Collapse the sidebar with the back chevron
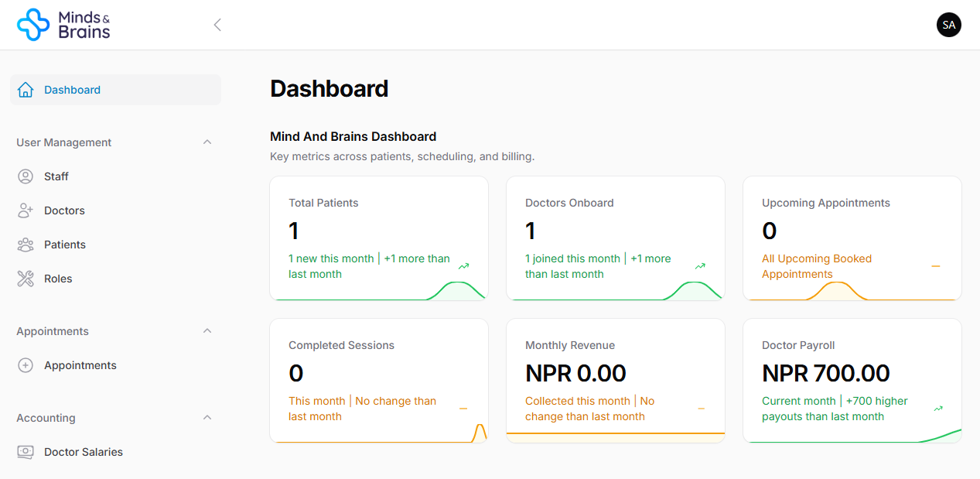This screenshot has height=479, width=980. click(x=217, y=25)
